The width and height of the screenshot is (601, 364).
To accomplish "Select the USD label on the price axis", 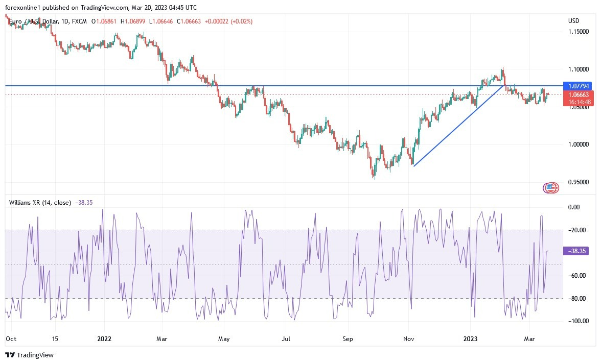I will coord(573,21).
